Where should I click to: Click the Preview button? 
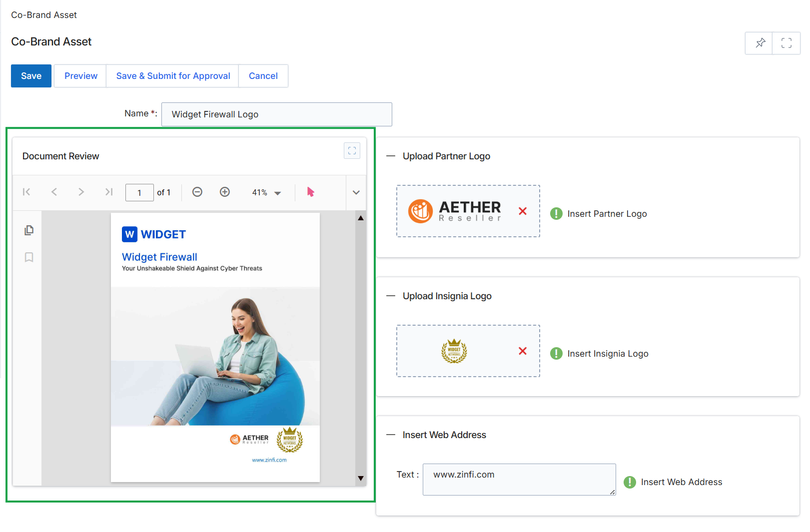[80, 76]
